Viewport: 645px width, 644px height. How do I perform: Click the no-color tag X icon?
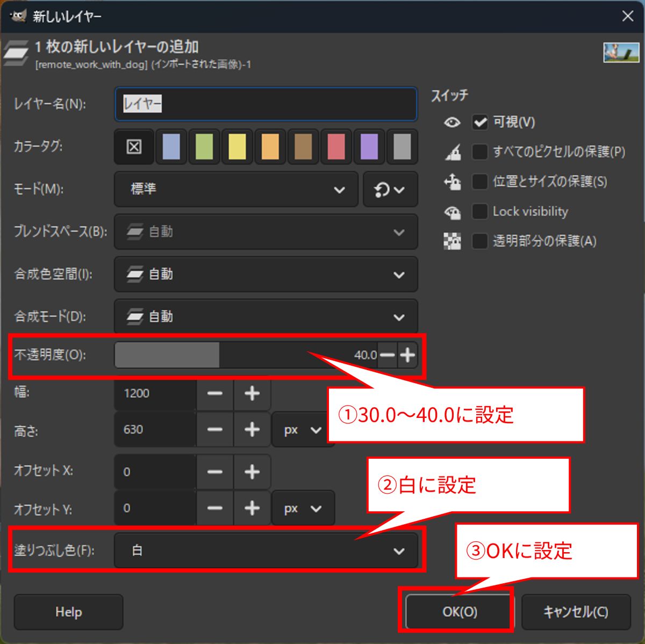pyautogui.click(x=134, y=147)
